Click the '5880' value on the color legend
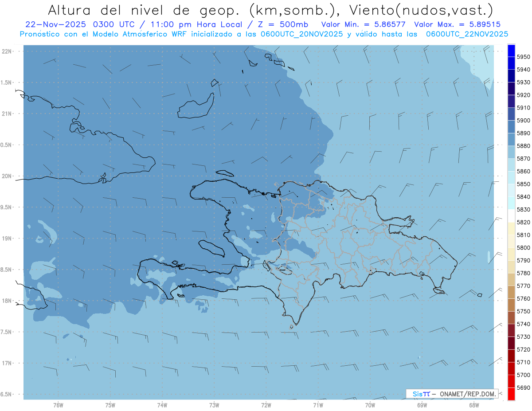Screen dimensions: 532x411 [x=523, y=146]
